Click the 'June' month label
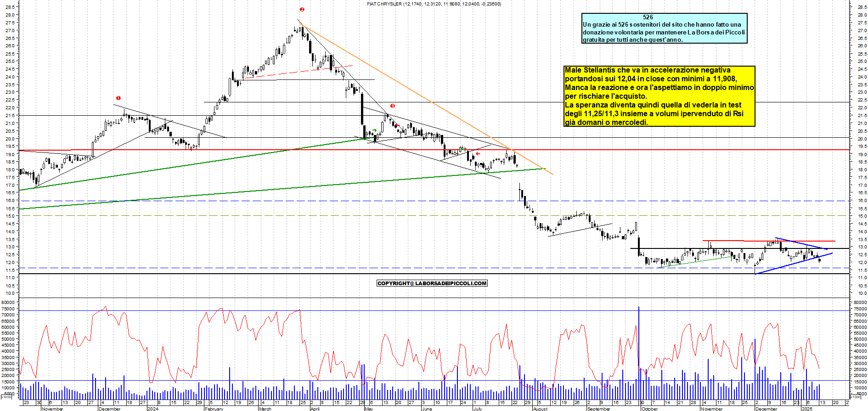Image resolution: width=868 pixels, height=411 pixels. click(x=427, y=409)
